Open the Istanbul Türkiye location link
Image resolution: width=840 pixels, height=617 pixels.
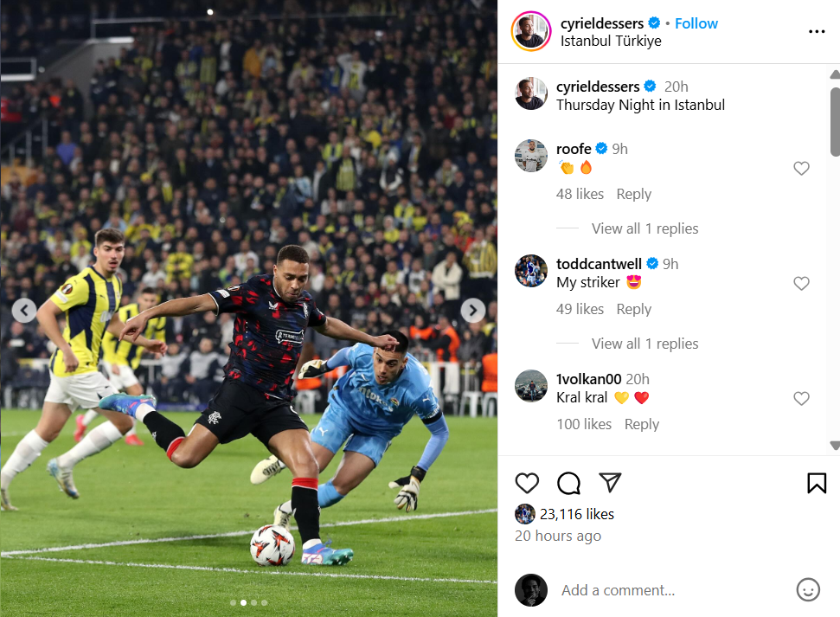[611, 41]
